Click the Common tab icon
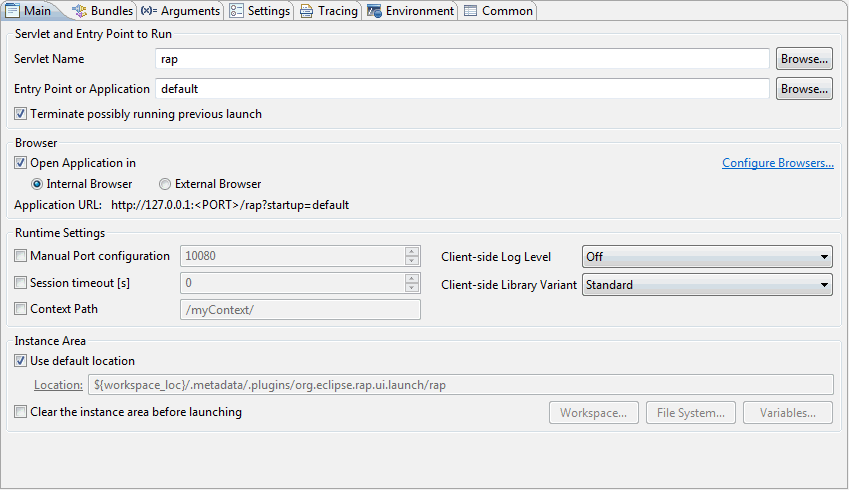849x490 pixels. click(471, 11)
